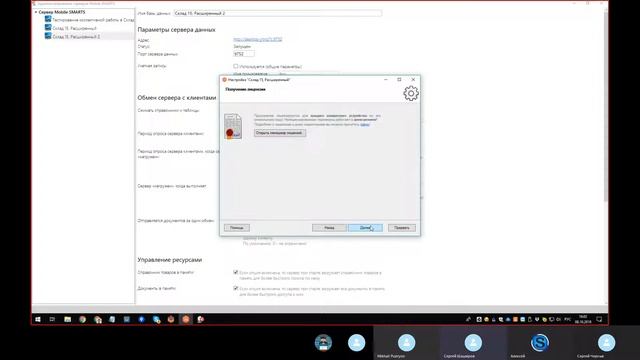Viewport: 640px width, 360px height.
Task: Open the notification center icon in taskbar
Action: (x=599, y=319)
